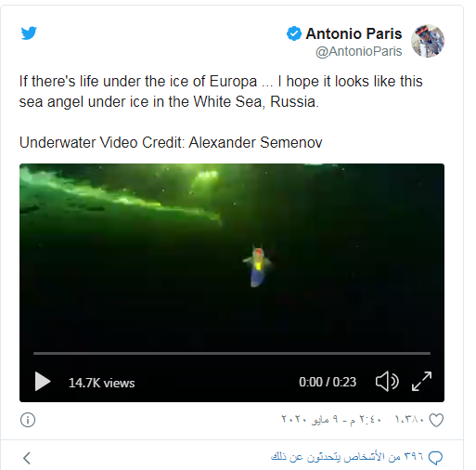Click the Antonio Paris display name
This screenshot has width=476, height=470.
[x=354, y=33]
